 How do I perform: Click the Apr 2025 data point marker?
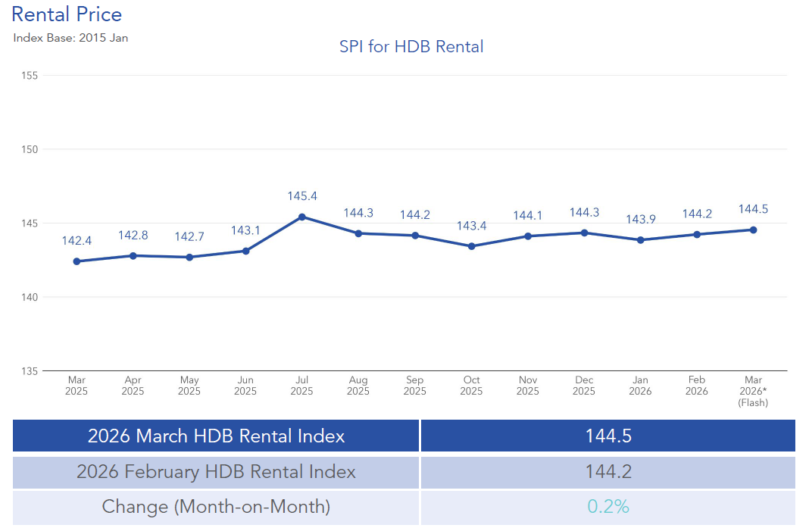coord(133,255)
